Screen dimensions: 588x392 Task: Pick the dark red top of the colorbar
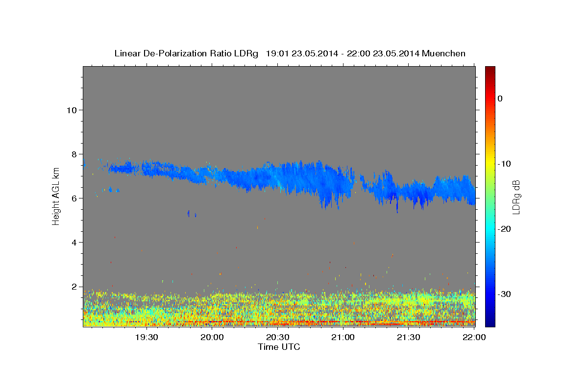coord(490,70)
